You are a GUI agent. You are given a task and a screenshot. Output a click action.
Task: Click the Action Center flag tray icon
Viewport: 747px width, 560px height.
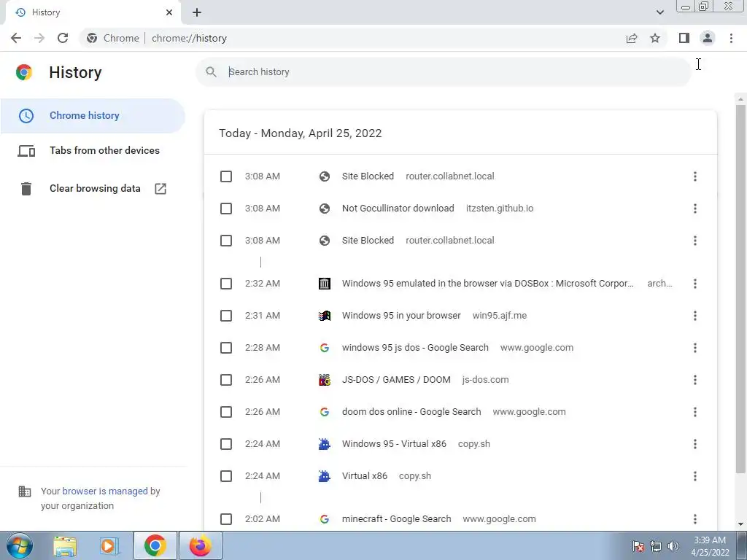(638, 546)
